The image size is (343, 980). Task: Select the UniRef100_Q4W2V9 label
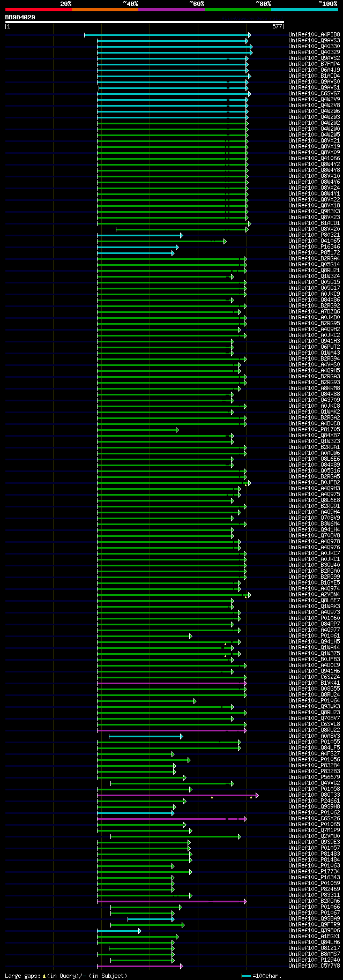pos(314,100)
